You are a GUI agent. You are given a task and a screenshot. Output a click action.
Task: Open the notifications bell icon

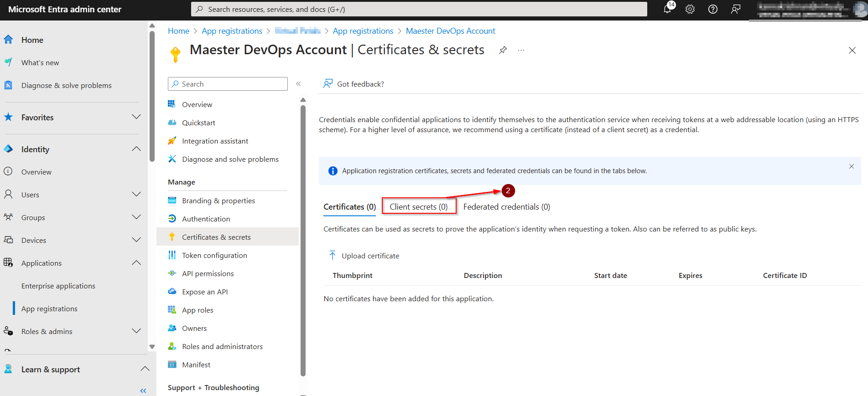point(667,9)
